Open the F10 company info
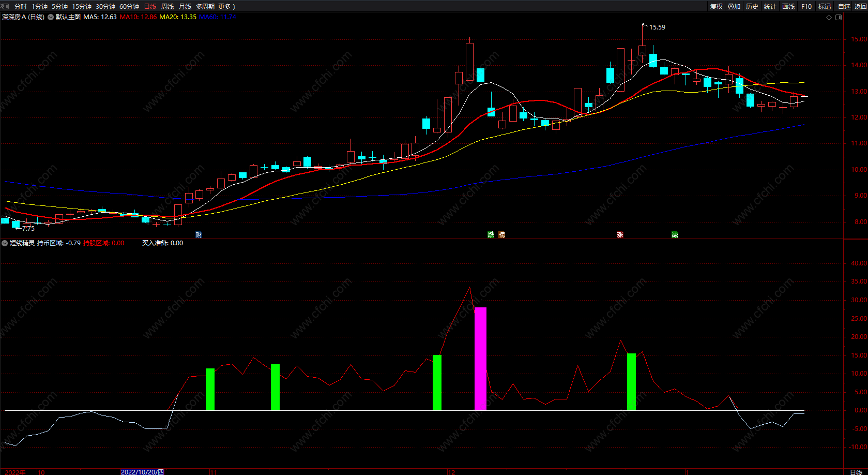This screenshot has height=475, width=868. (806, 7)
